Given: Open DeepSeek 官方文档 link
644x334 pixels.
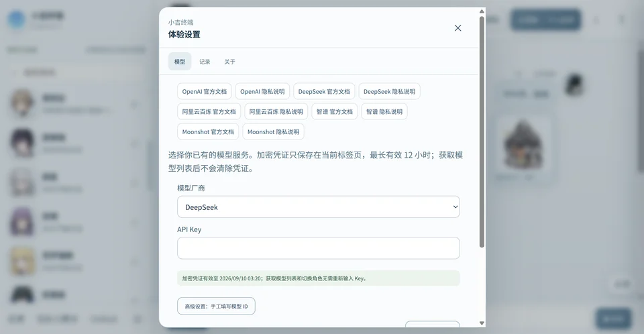Looking at the screenshot, I should 324,92.
